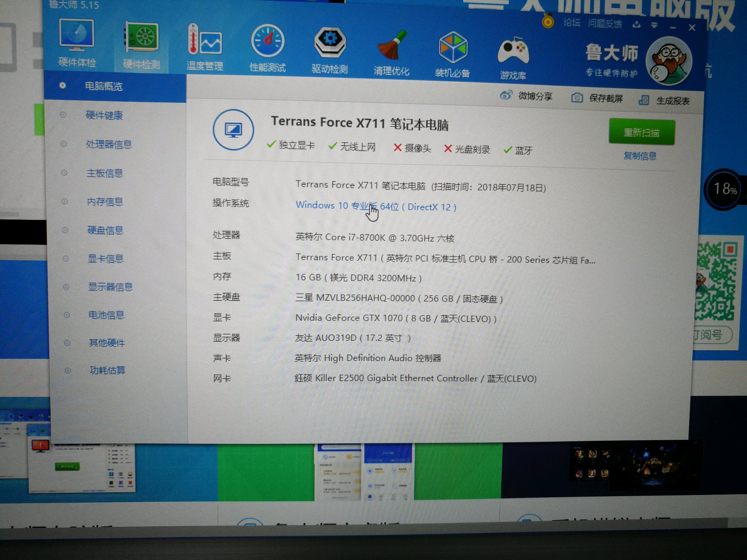Minimize the 鲁大师 window
The height and width of the screenshot is (560, 747).
(x=673, y=27)
